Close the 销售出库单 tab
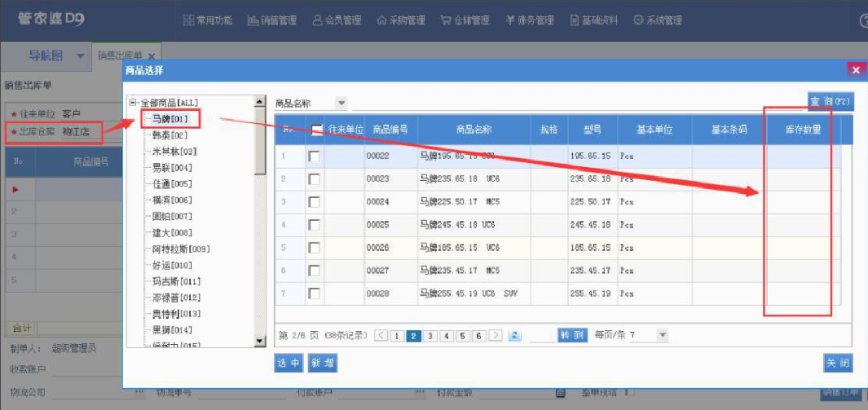868x410 pixels. coord(151,56)
